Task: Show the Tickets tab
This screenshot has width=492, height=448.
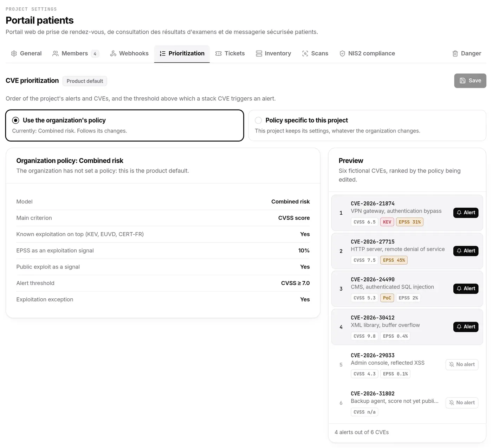Action: (230, 53)
